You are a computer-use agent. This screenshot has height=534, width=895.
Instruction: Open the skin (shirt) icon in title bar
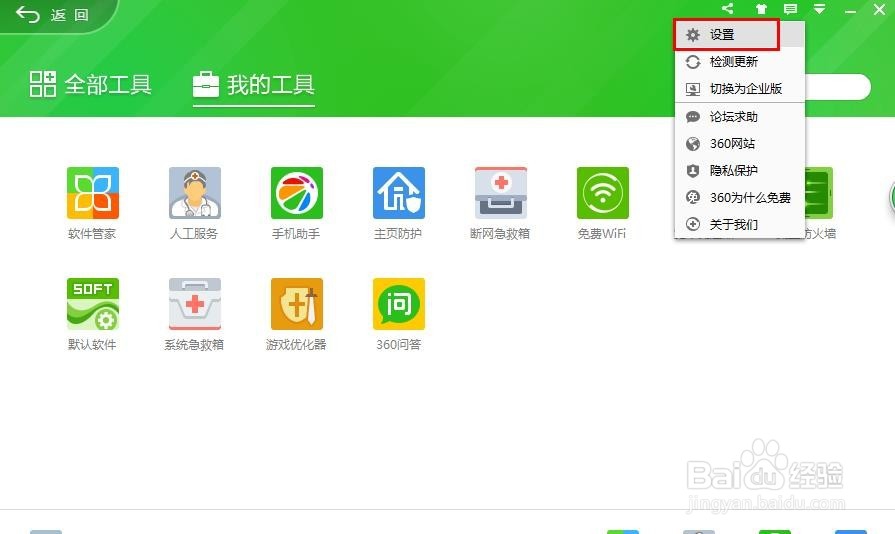761,9
